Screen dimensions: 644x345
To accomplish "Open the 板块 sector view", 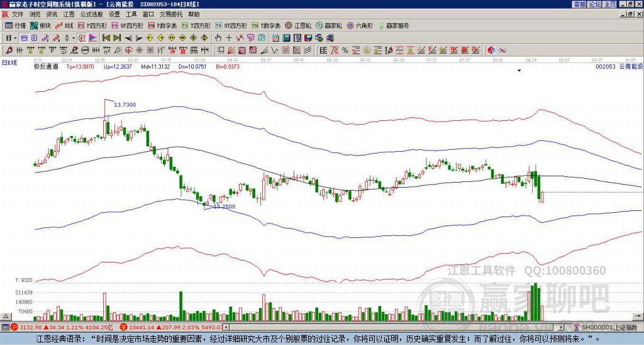I will pos(41,25).
